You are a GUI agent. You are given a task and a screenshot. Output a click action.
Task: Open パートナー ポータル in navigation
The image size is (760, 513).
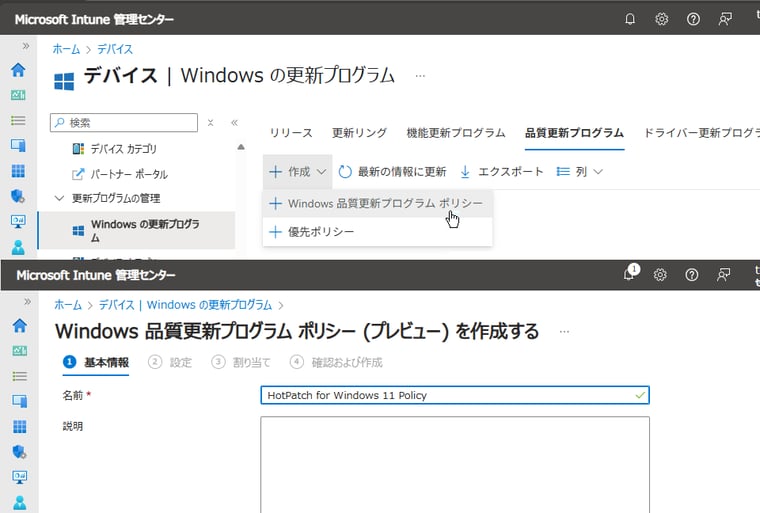click(x=120, y=174)
